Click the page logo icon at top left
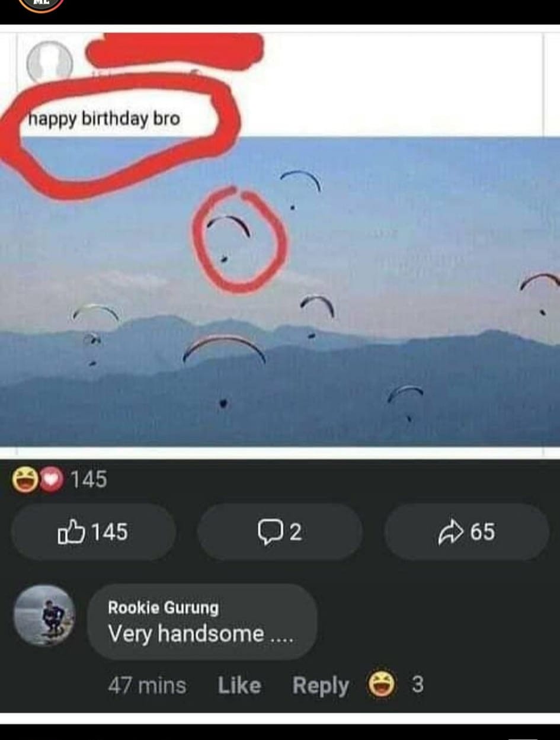560x740 pixels. tap(40, 5)
